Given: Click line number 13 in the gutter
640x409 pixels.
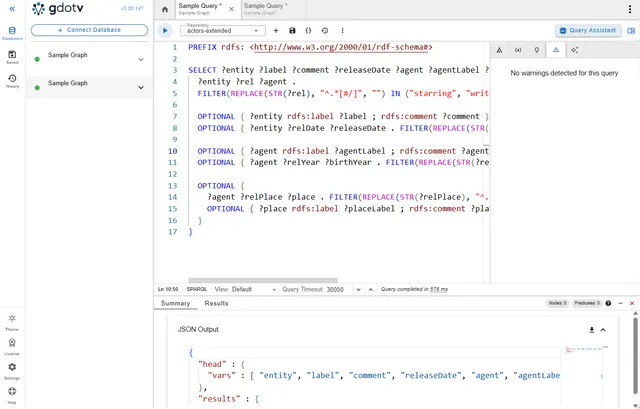Looking at the screenshot, I should (x=173, y=186).
